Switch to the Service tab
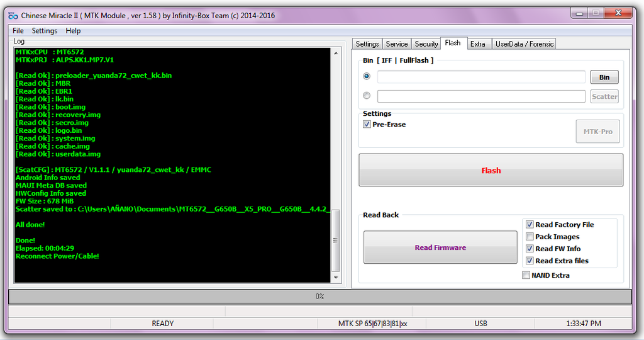This screenshot has height=340, width=644. click(397, 44)
